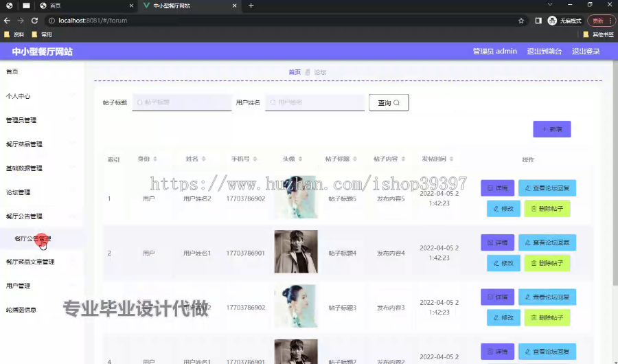Click phone number 17703786901 in row 2
This screenshot has height=364, width=618.
coord(245,253)
